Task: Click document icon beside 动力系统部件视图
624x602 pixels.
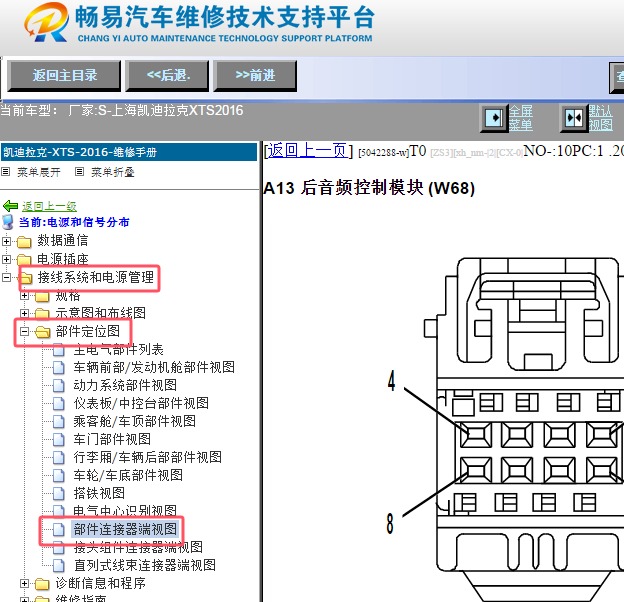Action: coord(59,386)
